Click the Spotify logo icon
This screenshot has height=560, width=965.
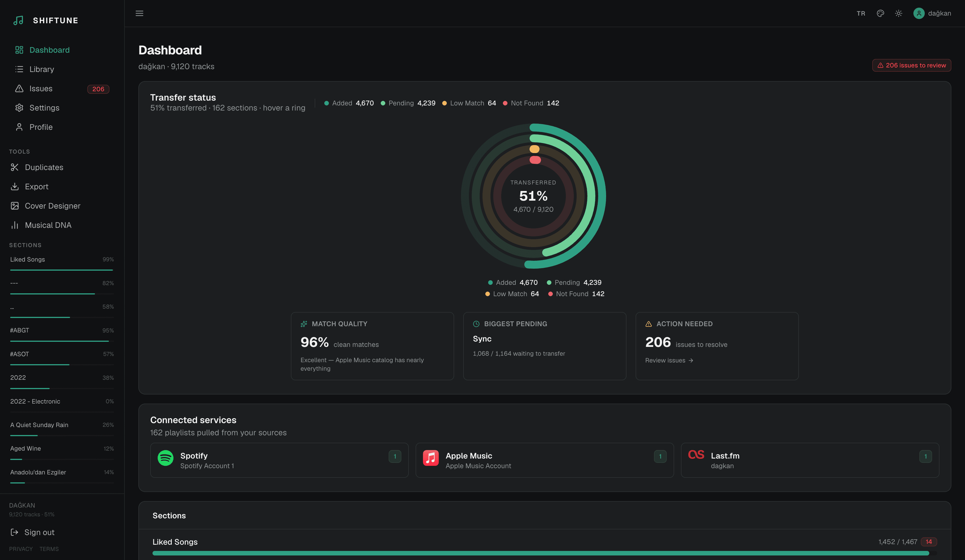(x=166, y=458)
